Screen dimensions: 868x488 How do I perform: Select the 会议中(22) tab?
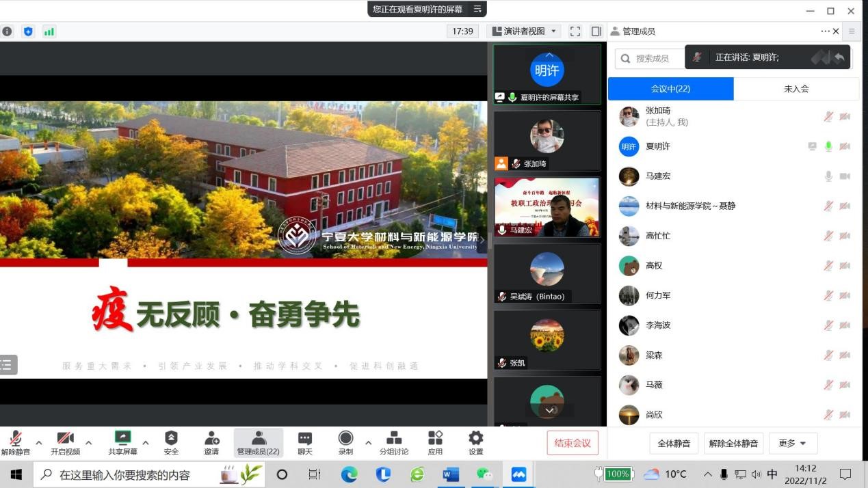point(670,89)
